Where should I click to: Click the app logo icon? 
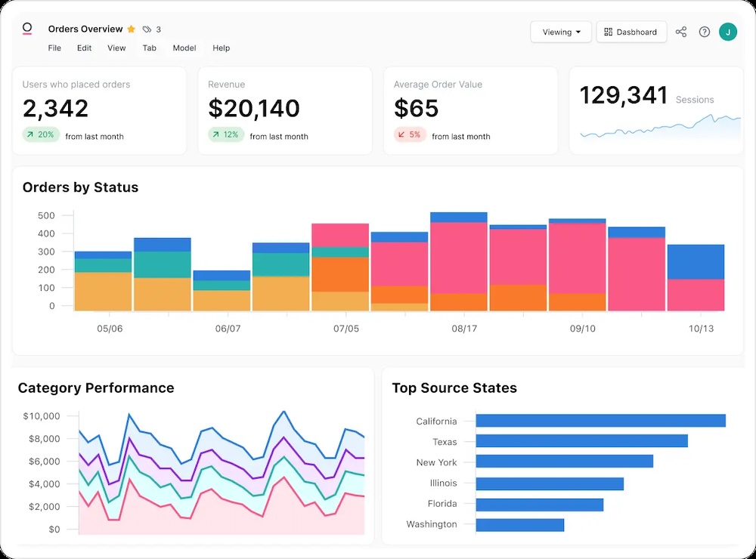tap(27, 29)
